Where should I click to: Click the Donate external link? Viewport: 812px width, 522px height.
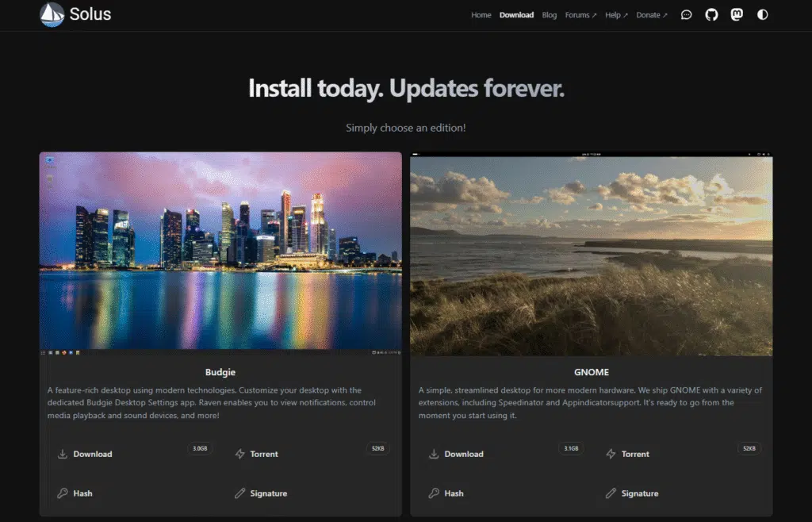click(652, 15)
